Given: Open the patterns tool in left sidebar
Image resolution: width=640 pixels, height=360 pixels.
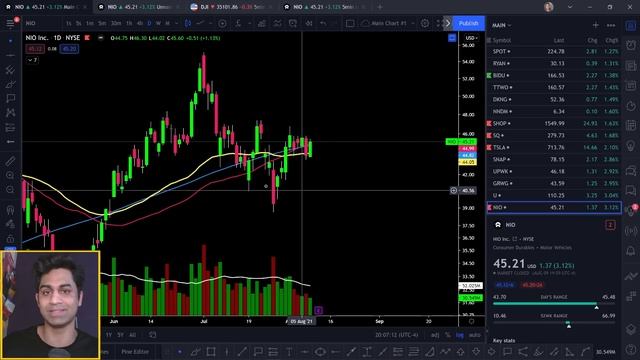Looking at the screenshot, I should pos(10,113).
